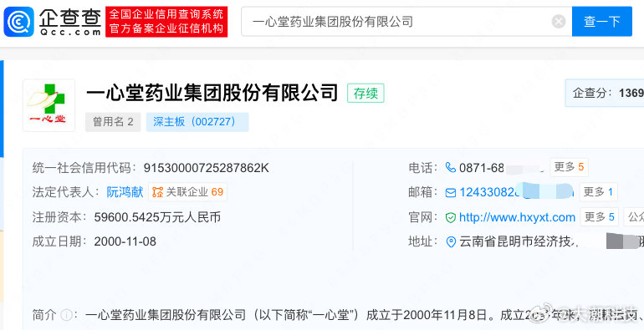Open legal representative 阮鸿献 link
The width and height of the screenshot is (644, 330).
(x=125, y=191)
